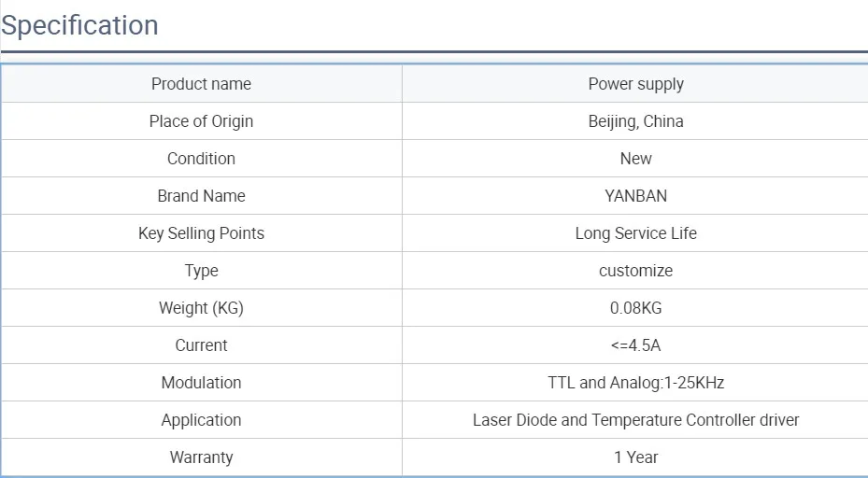Screen dimensions: 868x478
Task: Click the TTL and Analog:1-25KHz value
Action: click(x=635, y=382)
